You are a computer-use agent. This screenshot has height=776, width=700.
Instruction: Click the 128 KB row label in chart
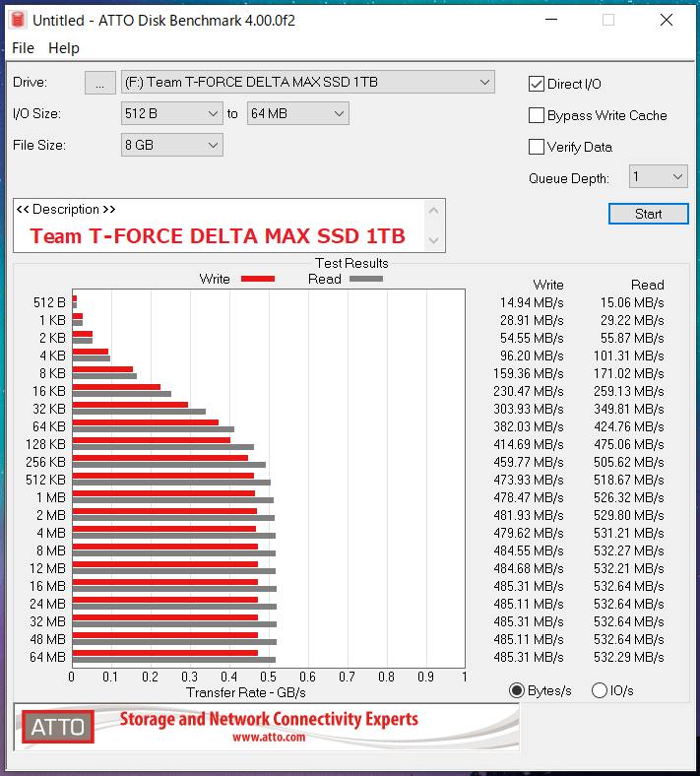point(45,444)
